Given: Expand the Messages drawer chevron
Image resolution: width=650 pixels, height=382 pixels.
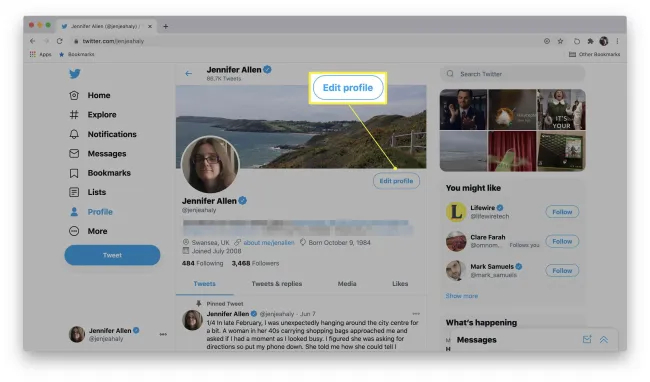Looking at the screenshot, I should [x=604, y=340].
